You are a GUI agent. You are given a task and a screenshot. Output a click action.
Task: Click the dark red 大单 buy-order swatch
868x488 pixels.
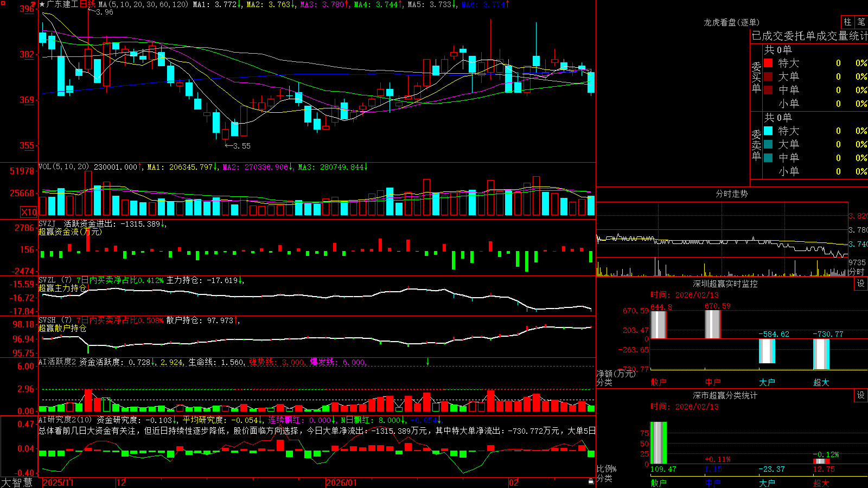point(768,76)
